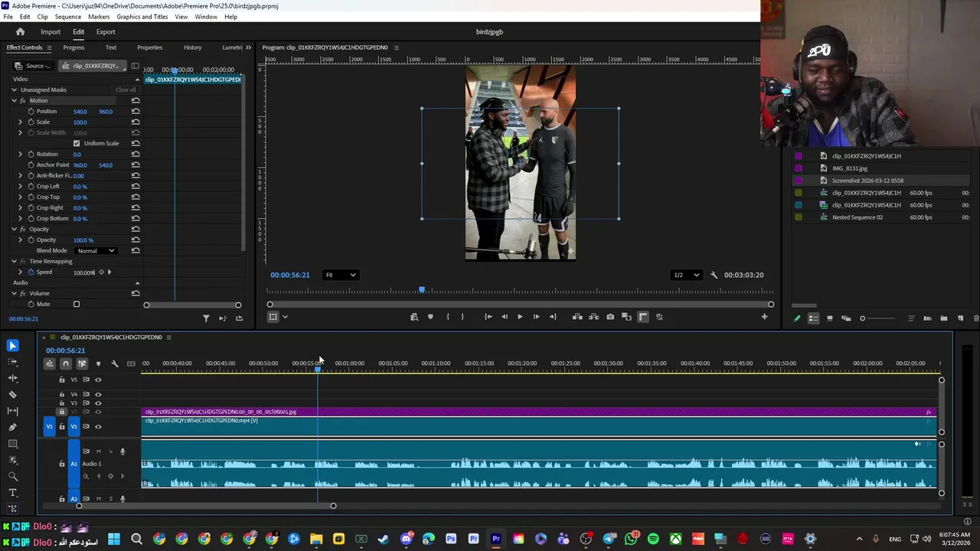This screenshot has height=551, width=980.
Task: Toggle Closed Captions CC button in timeline
Action: coord(131,364)
